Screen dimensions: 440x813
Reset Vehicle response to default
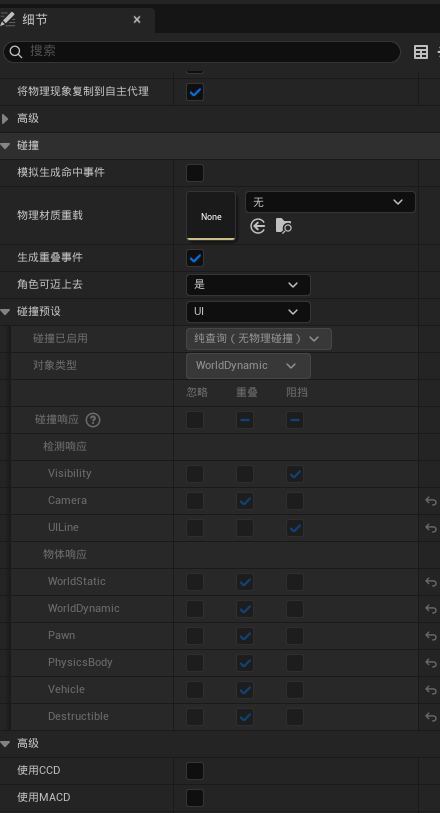[x=431, y=690]
